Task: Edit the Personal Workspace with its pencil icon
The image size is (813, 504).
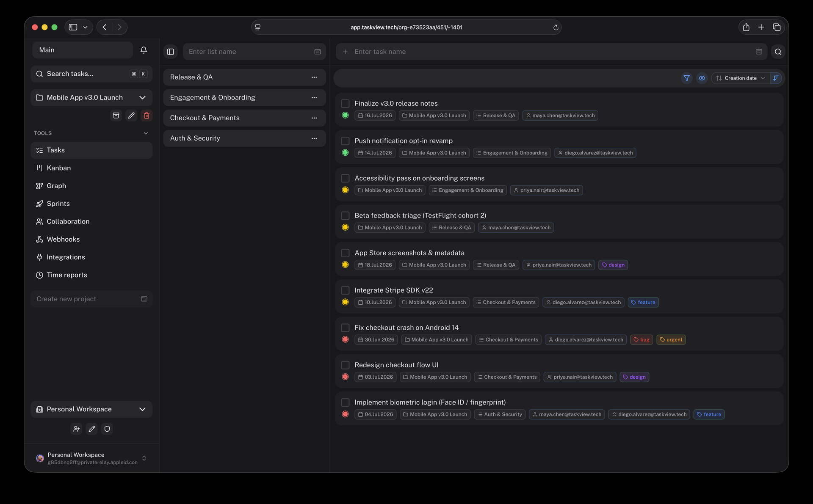Action: [91, 429]
